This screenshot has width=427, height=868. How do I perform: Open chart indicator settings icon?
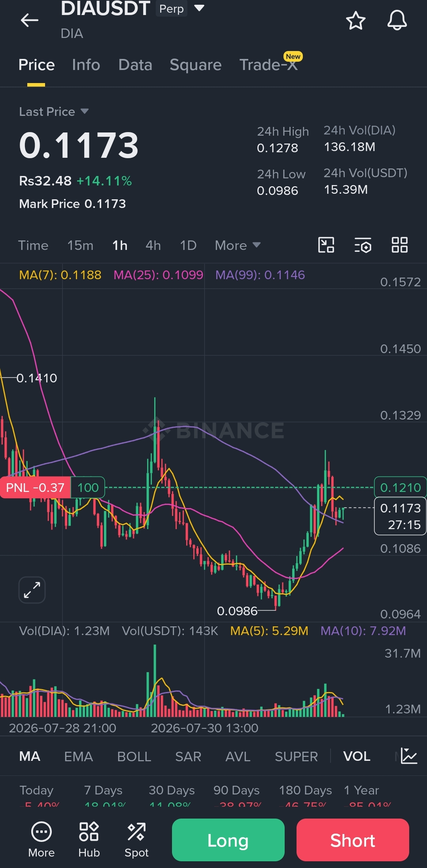pos(363,245)
